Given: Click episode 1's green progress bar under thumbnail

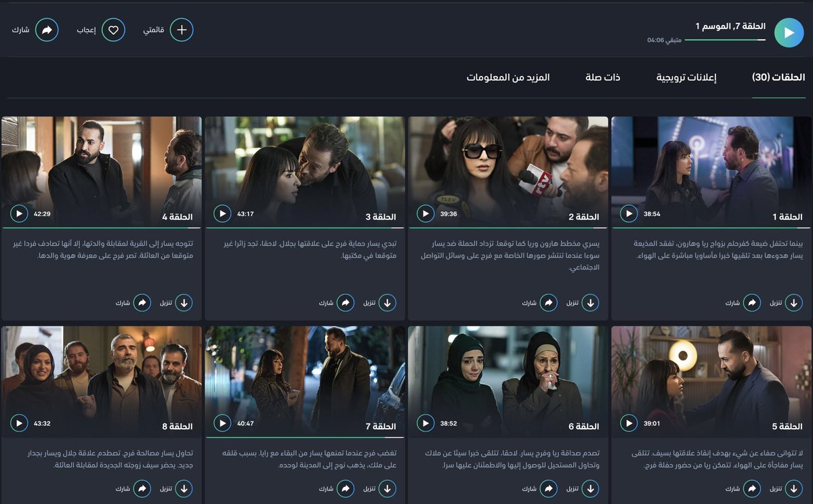Looking at the screenshot, I should coord(711,228).
